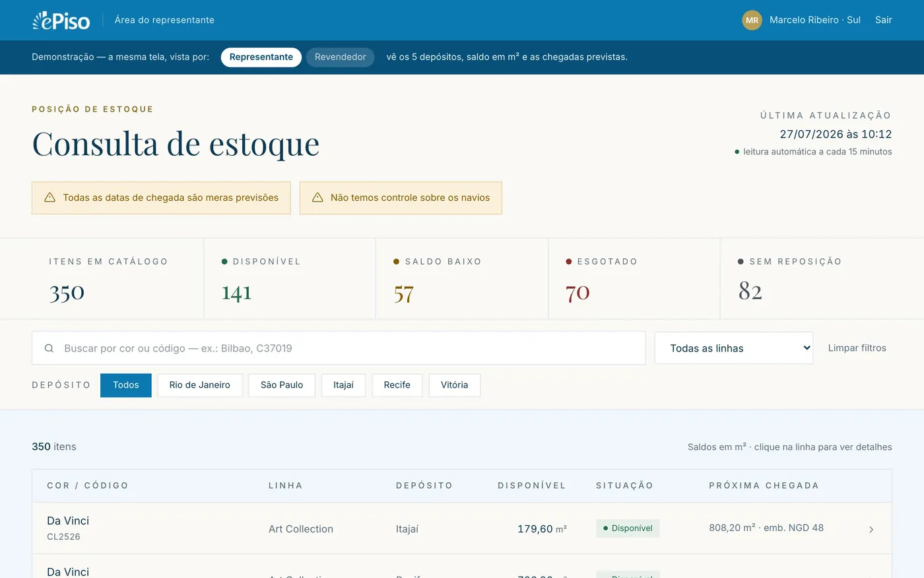Open Da Vinci CL2526 row chevron
The height and width of the screenshot is (578, 924).
click(871, 529)
